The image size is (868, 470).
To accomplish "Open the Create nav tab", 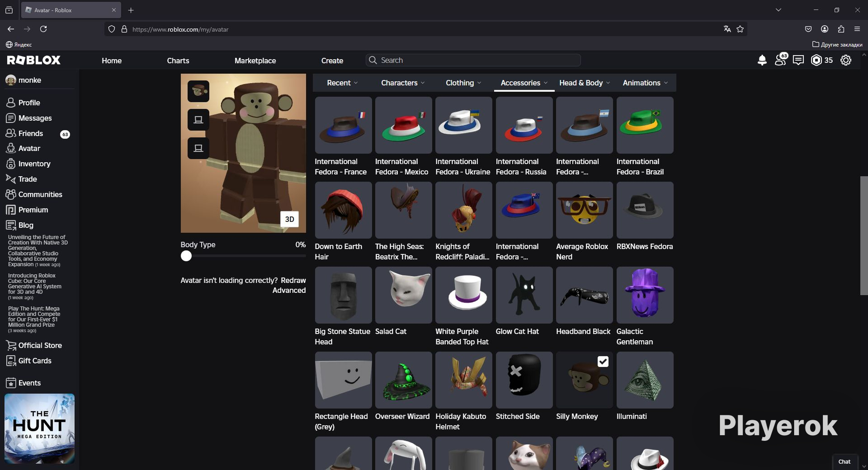I will point(332,61).
